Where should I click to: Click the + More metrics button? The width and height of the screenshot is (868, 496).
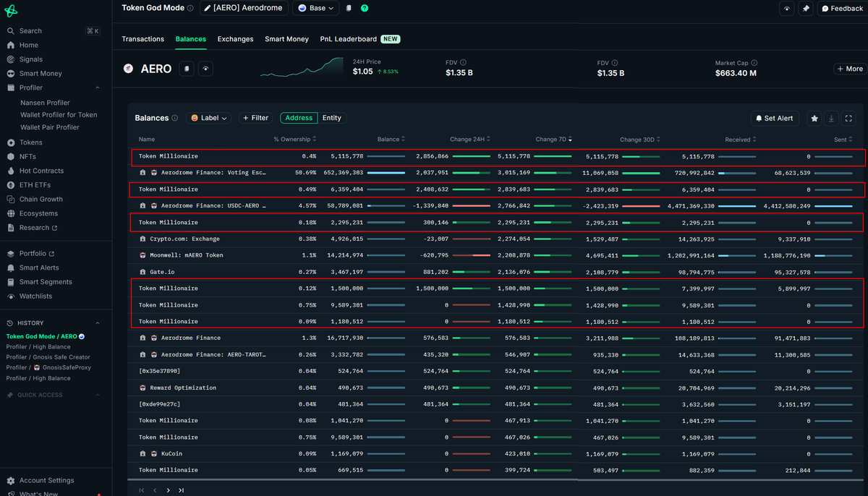click(x=849, y=69)
